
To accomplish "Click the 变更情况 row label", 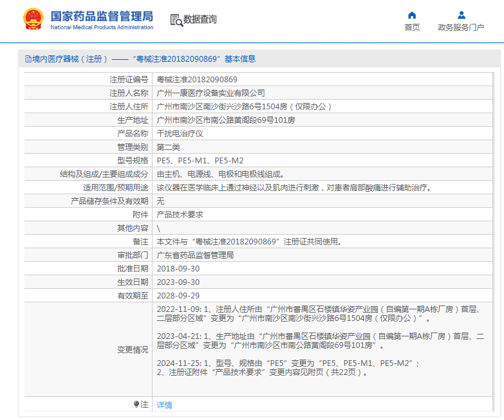I will click(x=133, y=350).
